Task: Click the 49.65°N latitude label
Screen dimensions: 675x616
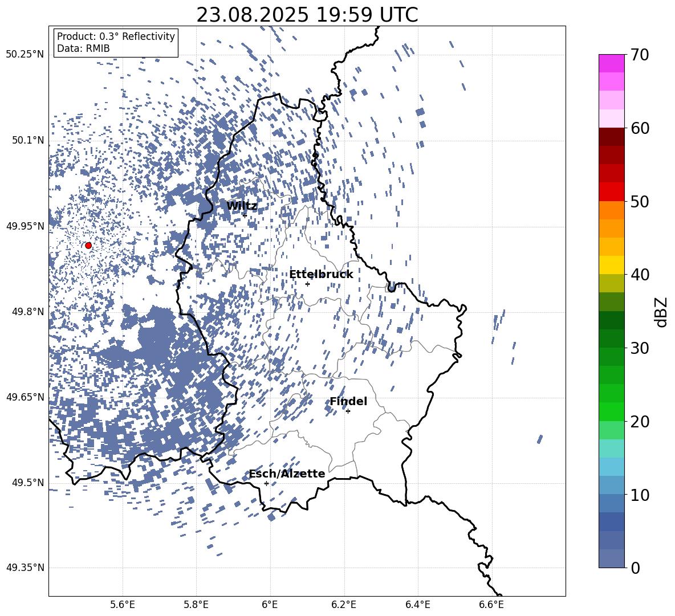Action: [25, 397]
